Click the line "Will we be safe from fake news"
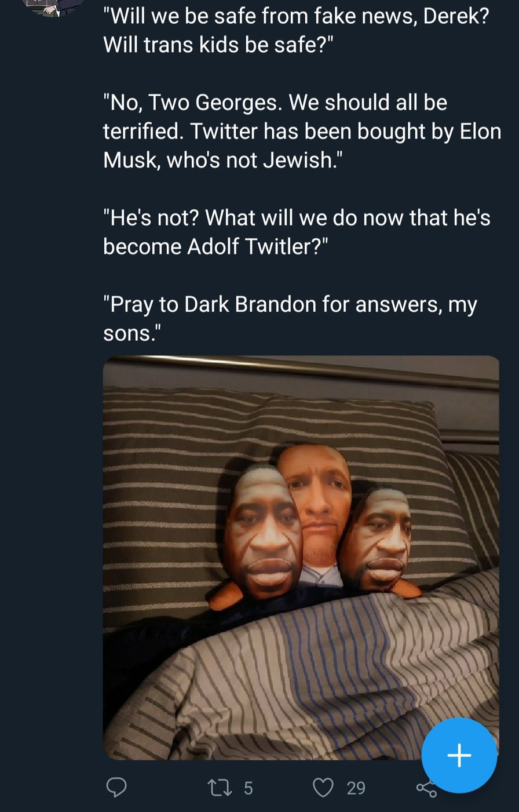The width and height of the screenshot is (519, 812). click(x=295, y=15)
